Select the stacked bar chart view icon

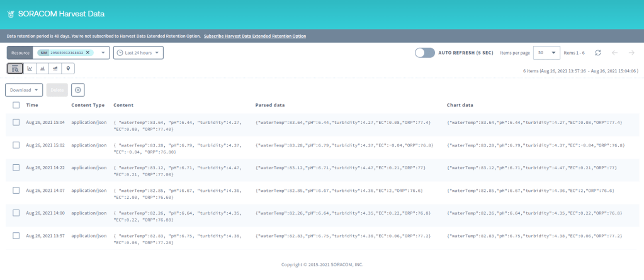[55, 69]
